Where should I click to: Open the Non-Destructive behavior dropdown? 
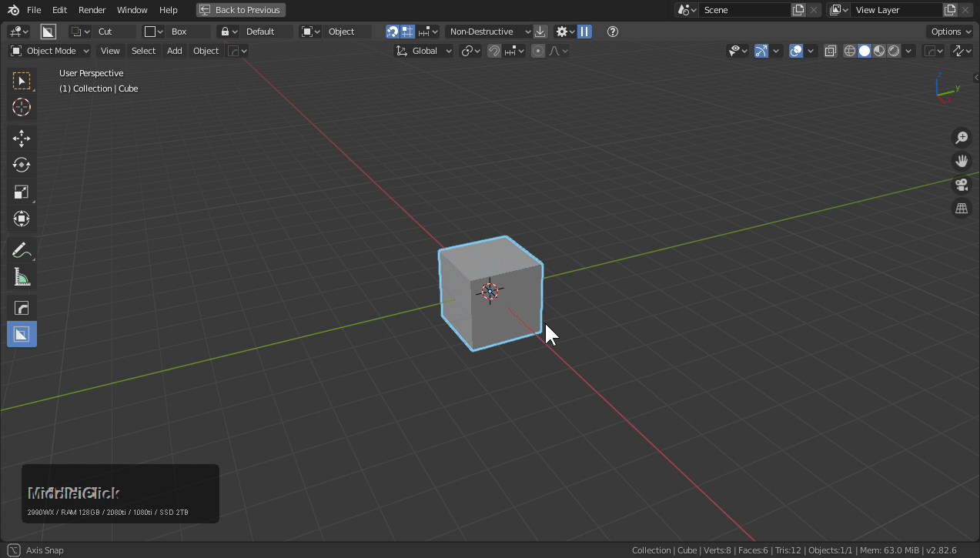pos(489,32)
